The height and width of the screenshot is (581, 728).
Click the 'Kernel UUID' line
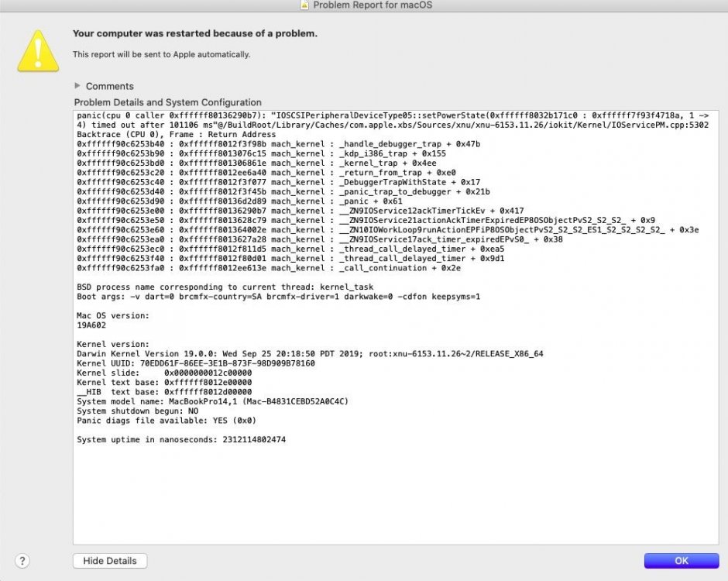[196, 363]
